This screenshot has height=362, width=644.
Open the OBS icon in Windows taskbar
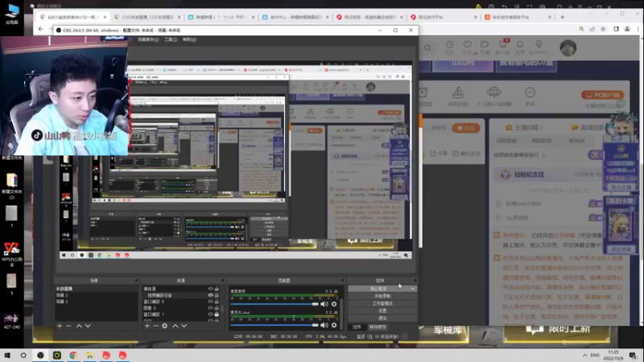40,356
